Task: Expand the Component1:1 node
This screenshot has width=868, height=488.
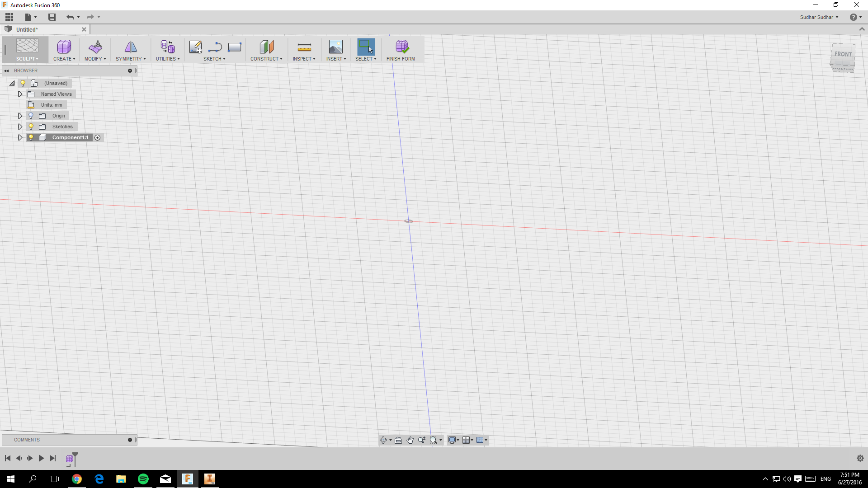Action: point(20,137)
